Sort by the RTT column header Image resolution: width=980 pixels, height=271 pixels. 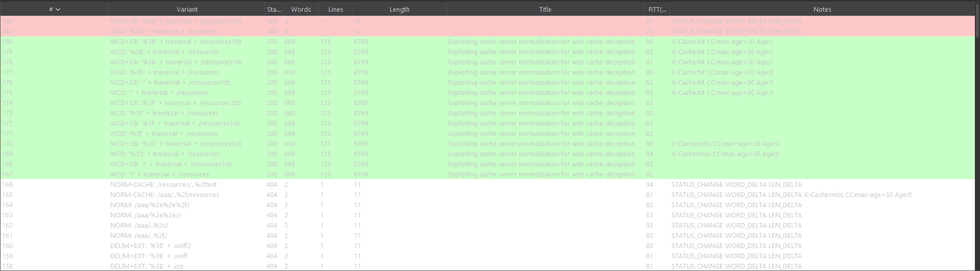tap(657, 10)
